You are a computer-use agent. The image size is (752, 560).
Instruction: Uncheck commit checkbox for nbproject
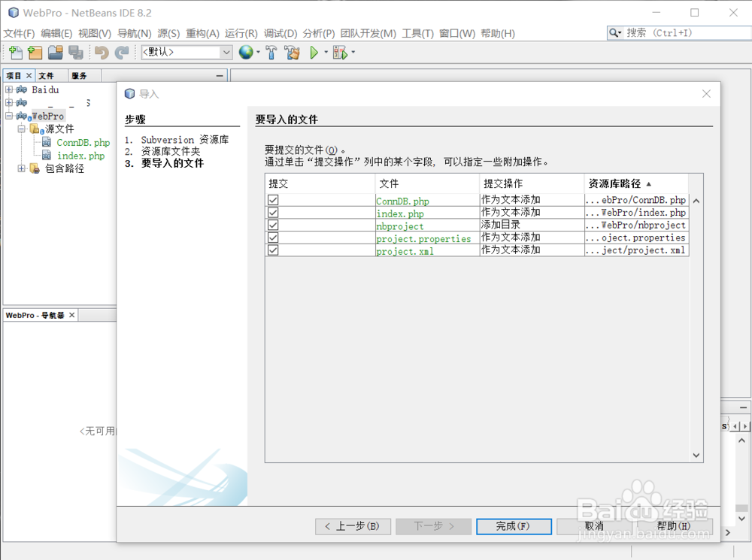(x=273, y=225)
